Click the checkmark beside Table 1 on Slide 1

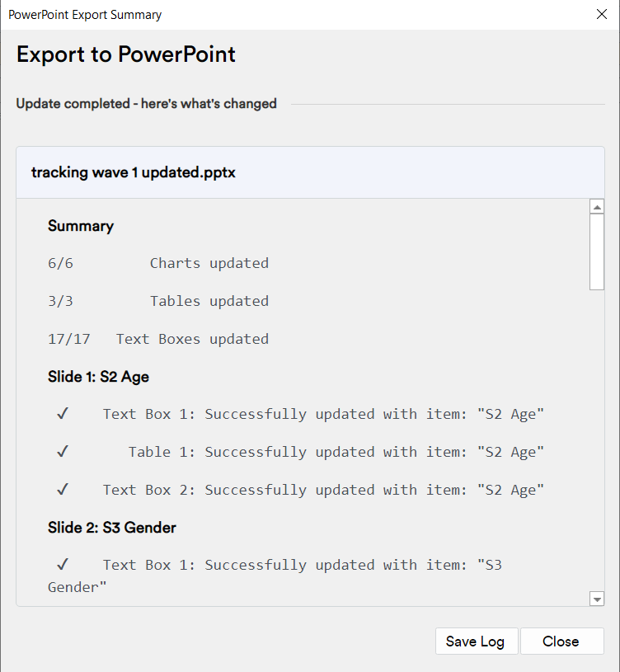point(63,452)
